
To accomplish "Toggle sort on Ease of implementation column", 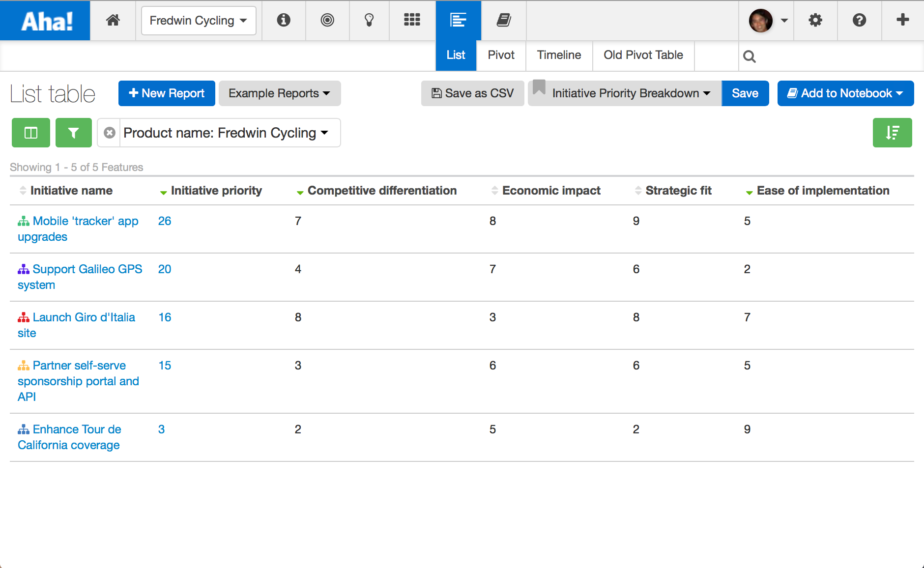I will point(749,192).
